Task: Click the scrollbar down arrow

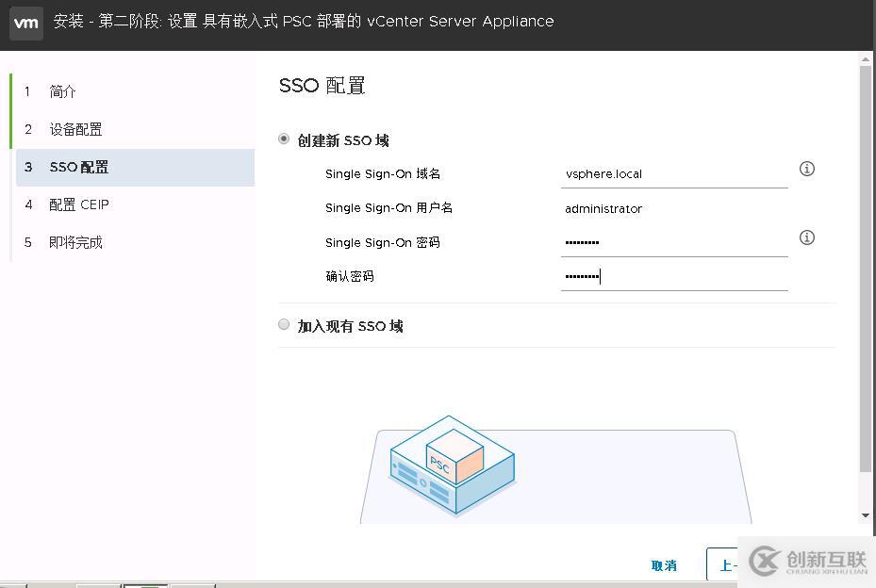Action: tap(867, 514)
